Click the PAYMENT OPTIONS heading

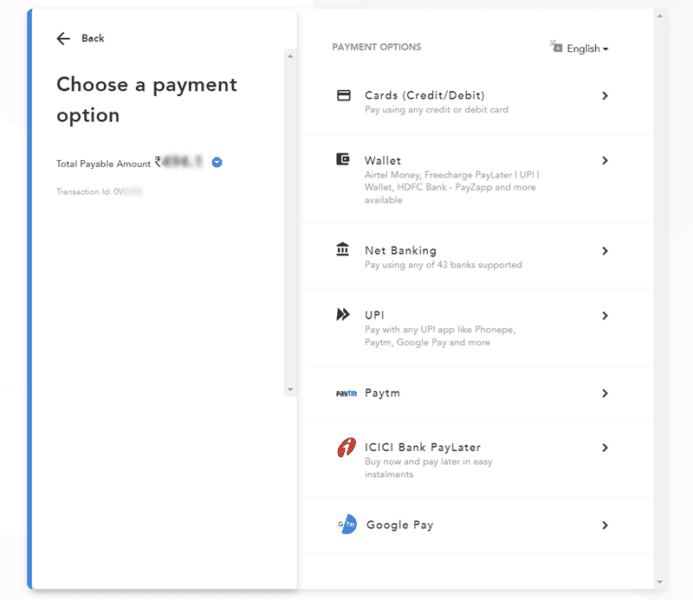coord(377,47)
